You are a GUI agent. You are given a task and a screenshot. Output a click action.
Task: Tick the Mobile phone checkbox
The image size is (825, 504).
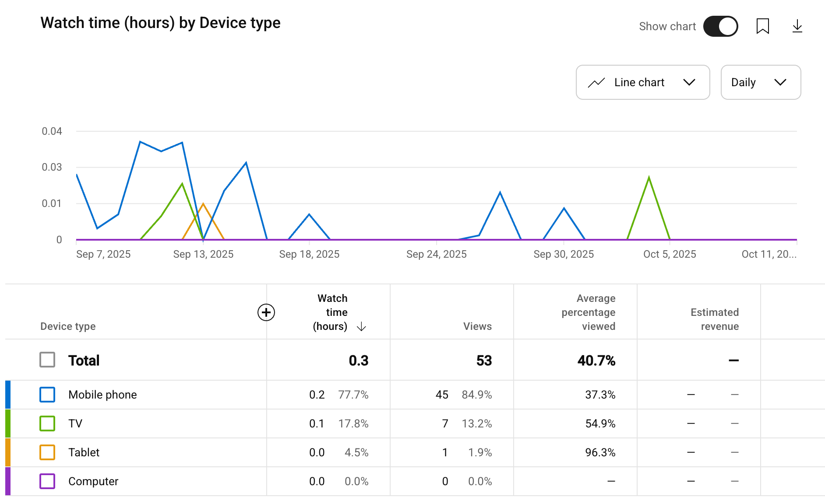click(47, 395)
